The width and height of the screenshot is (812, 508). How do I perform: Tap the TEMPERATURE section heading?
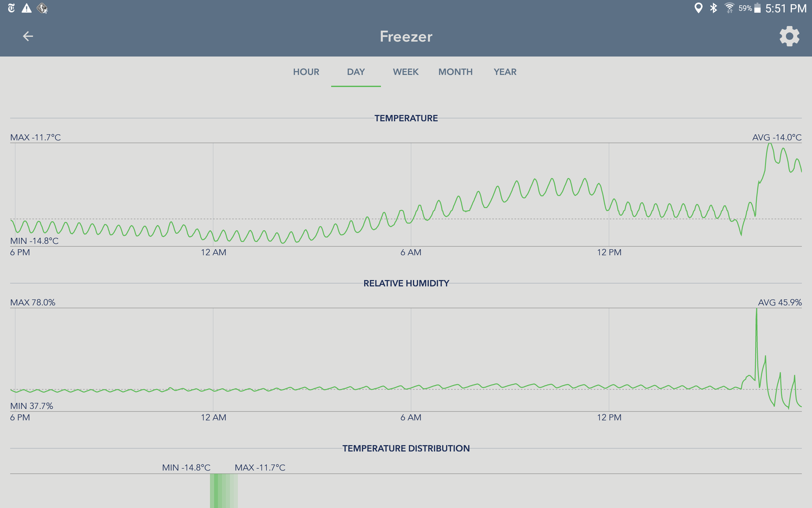(x=406, y=118)
